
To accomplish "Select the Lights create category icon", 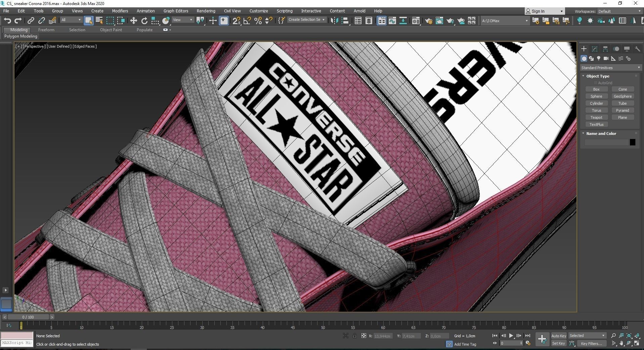I will click(599, 58).
